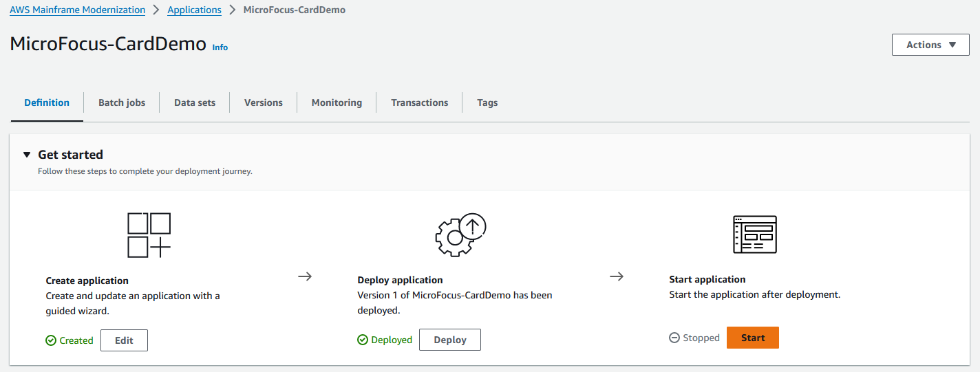This screenshot has height=372, width=980.
Task: Click the Info link beside MicroFocus-CardDemo
Action: point(220,47)
